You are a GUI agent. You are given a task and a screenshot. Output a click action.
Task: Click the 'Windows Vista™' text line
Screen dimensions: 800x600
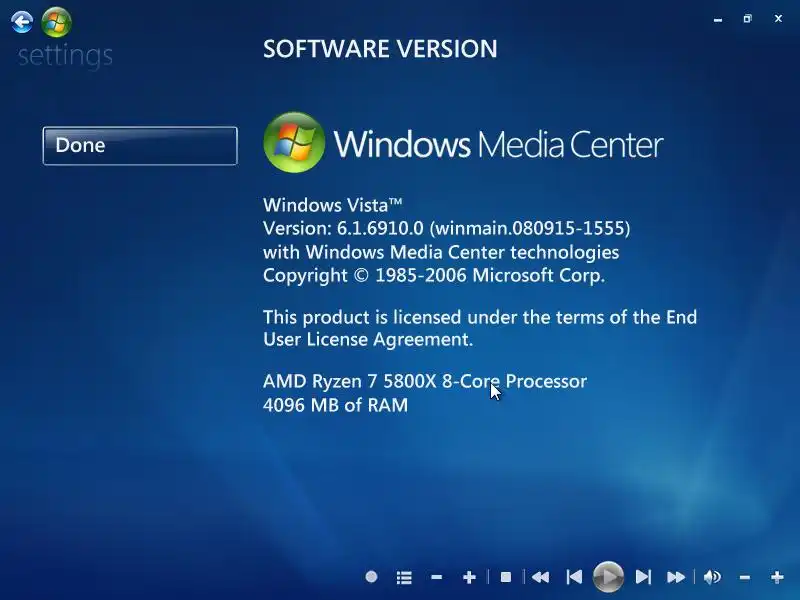click(x=333, y=205)
